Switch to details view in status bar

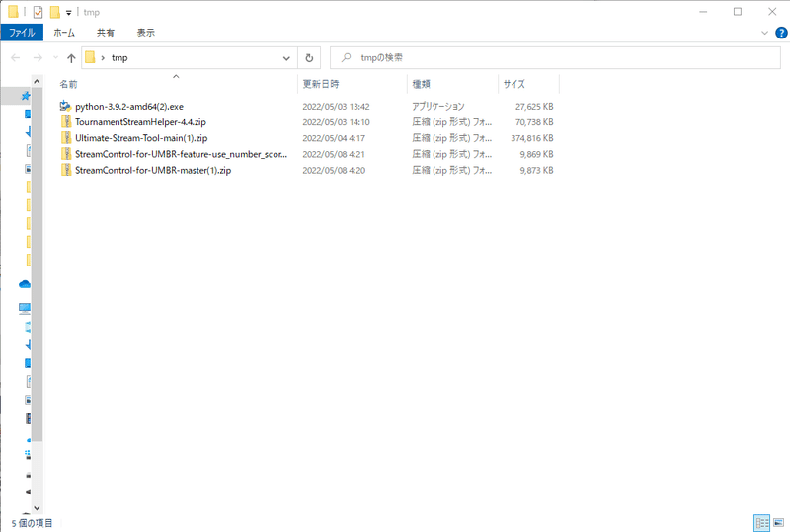point(761,523)
